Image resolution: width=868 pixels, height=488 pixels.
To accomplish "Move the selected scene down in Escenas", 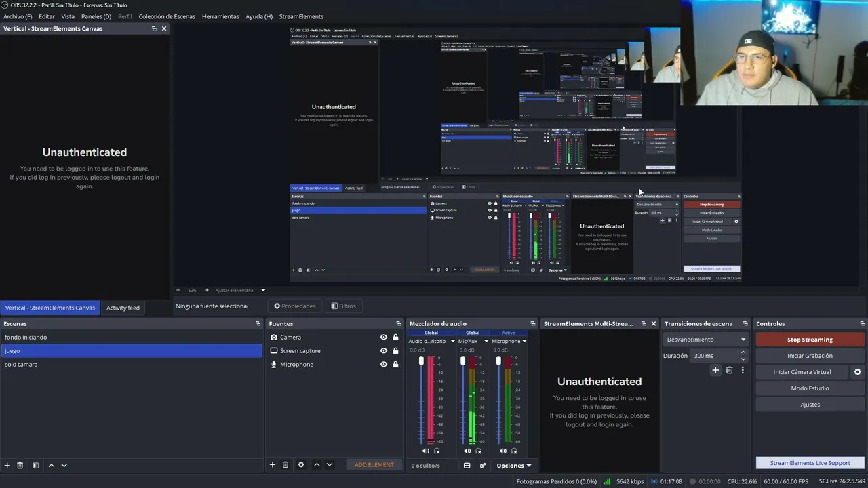I will tap(64, 465).
